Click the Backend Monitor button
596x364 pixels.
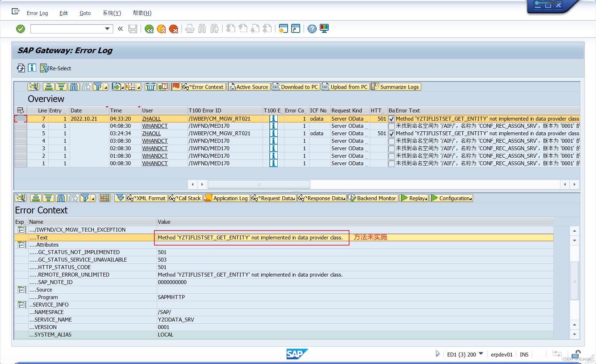[372, 198]
